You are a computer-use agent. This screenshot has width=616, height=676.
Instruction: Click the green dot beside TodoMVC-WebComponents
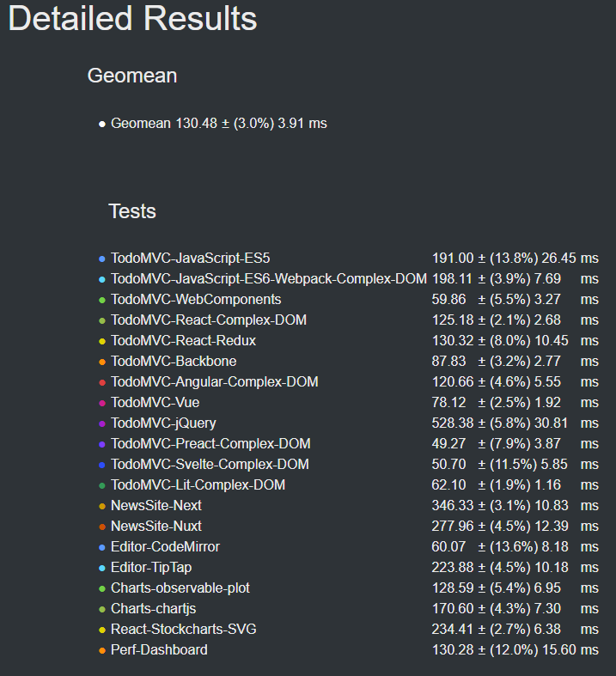click(x=102, y=300)
